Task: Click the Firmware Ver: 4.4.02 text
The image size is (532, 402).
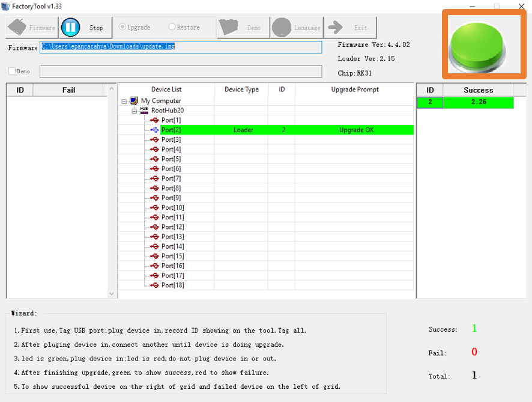Action: [373, 44]
